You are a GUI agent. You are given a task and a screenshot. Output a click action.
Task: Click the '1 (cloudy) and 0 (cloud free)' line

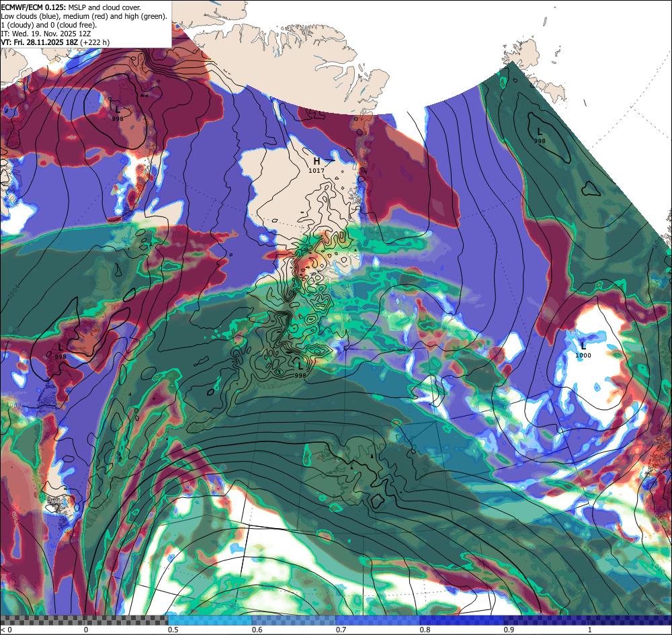tap(49, 25)
